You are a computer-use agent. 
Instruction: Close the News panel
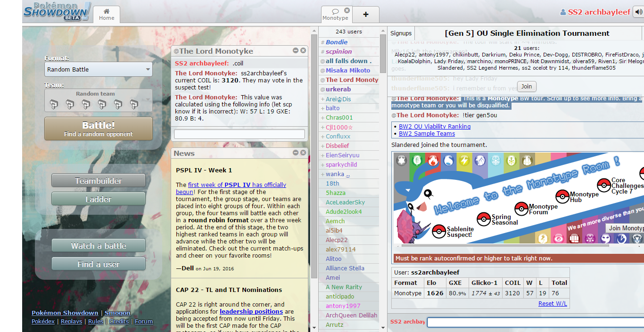pos(303,153)
